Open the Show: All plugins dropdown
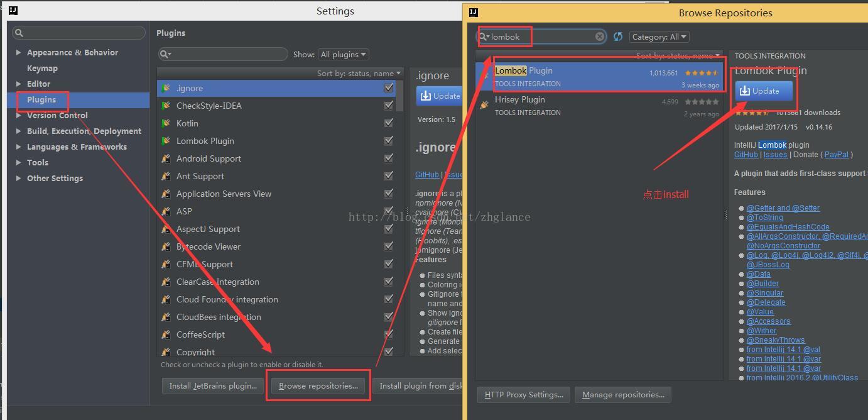This screenshot has height=420, width=868. tap(343, 55)
